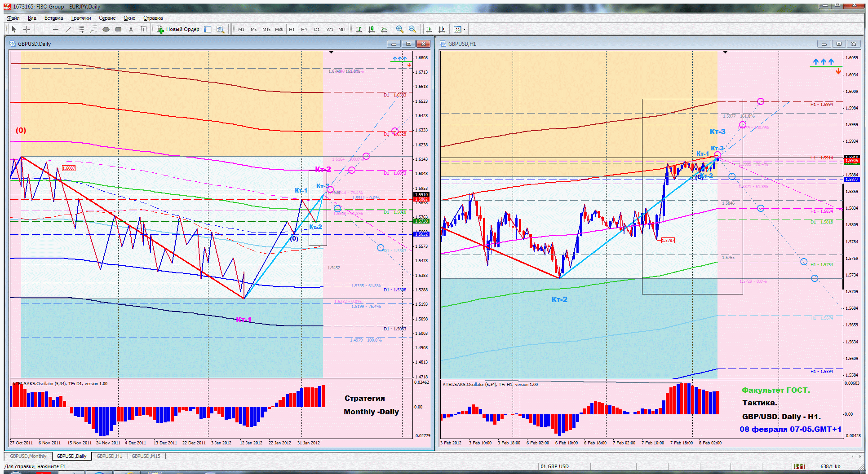
Task: Maximize the GBPUSD,Daily chart window
Action: (x=408, y=44)
